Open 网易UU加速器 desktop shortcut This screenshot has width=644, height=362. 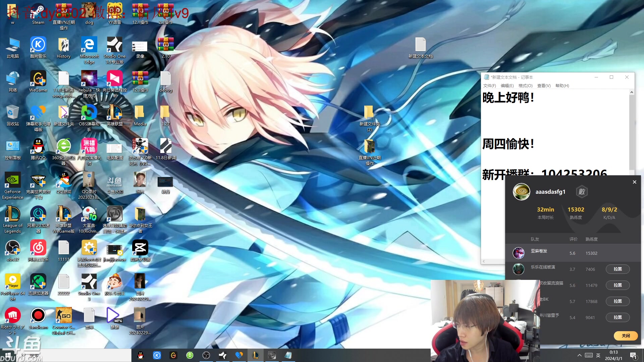[x=38, y=219]
